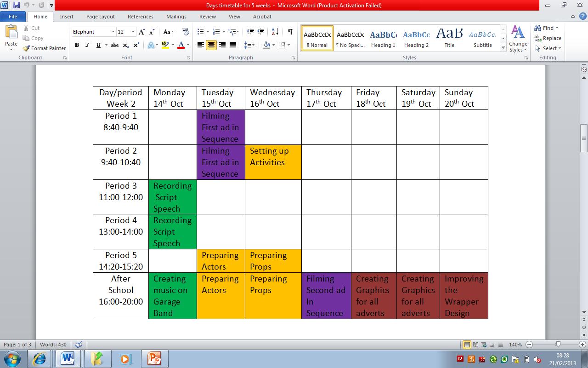Open the Line Spacing dropdown
The image size is (588, 368).
[x=249, y=45]
